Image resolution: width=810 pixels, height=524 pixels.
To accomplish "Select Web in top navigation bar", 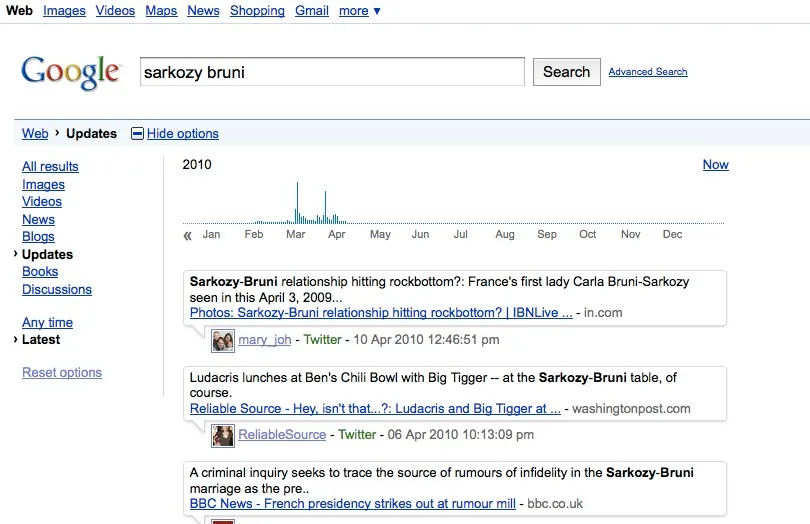I will [19, 11].
